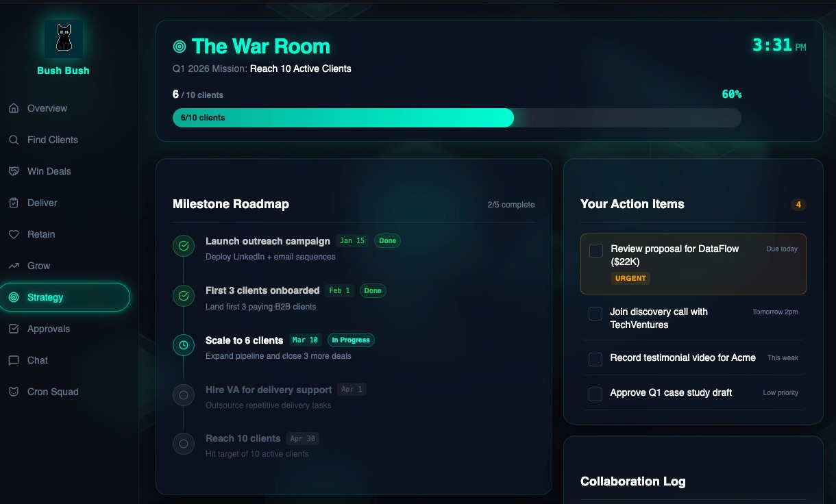The height and width of the screenshot is (504, 836).
Task: Click the Find Clients magnifier icon
Action: pos(14,140)
